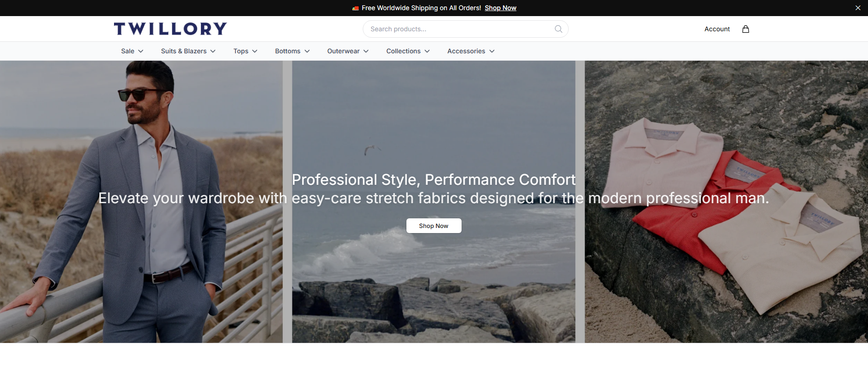Screen dimensions: 868x376
Task: Expand the Accessories menu
Action: 471,51
